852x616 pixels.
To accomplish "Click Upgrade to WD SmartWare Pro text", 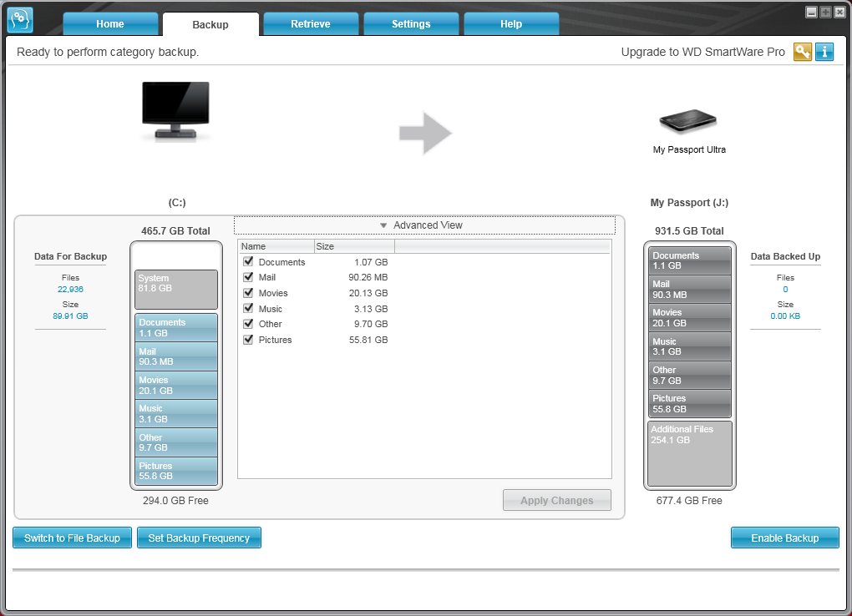I will 703,52.
